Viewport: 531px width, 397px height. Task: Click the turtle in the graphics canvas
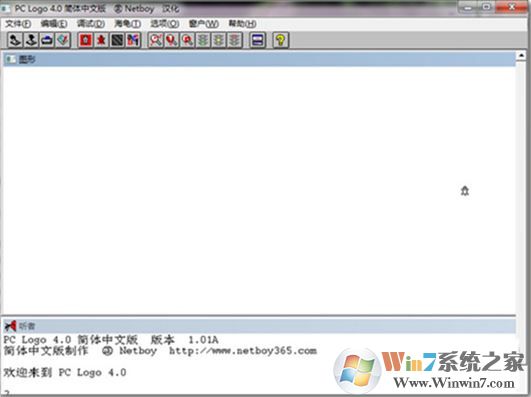(x=465, y=191)
